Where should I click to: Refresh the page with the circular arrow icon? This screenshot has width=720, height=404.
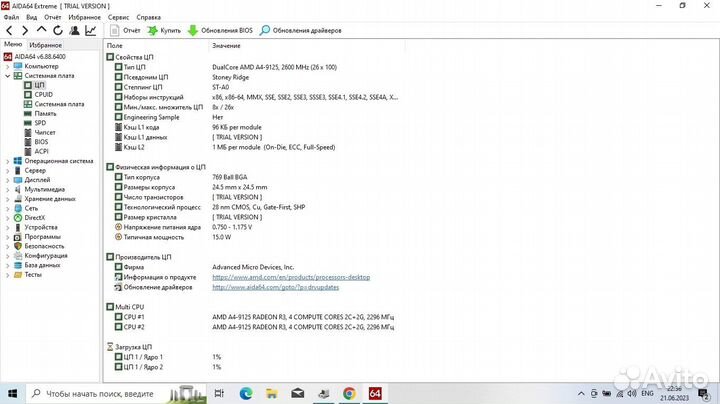[58, 31]
